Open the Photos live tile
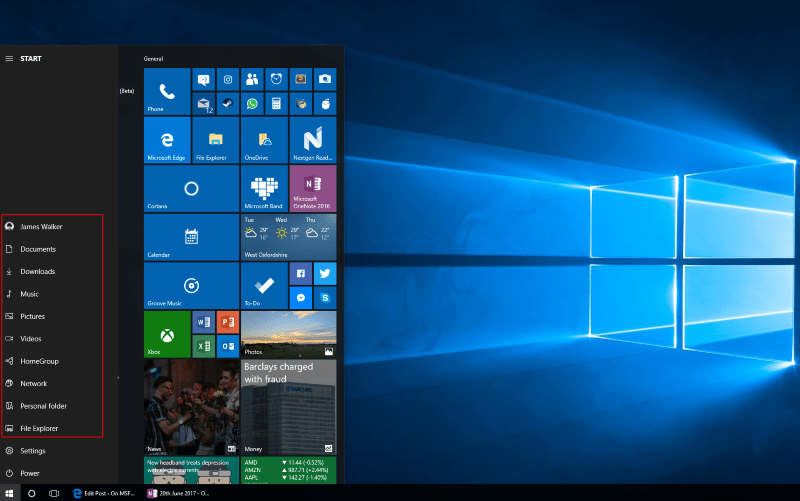This screenshot has width=800, height=501. 289,335
